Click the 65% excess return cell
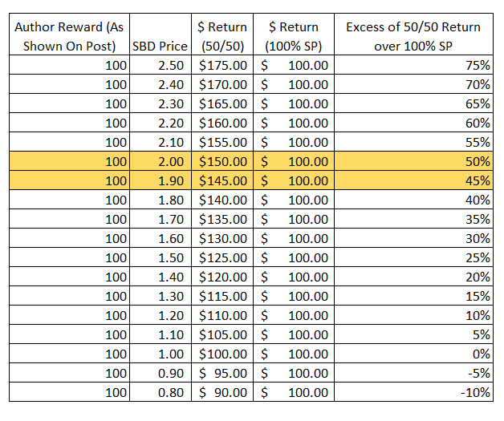The height and width of the screenshot is (421, 504). [413, 103]
